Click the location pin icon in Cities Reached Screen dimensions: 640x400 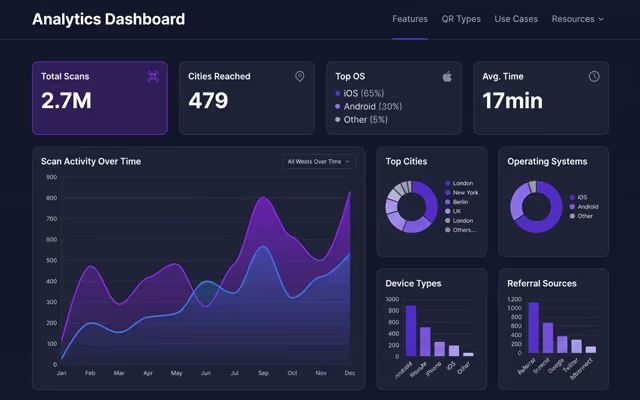(x=300, y=76)
